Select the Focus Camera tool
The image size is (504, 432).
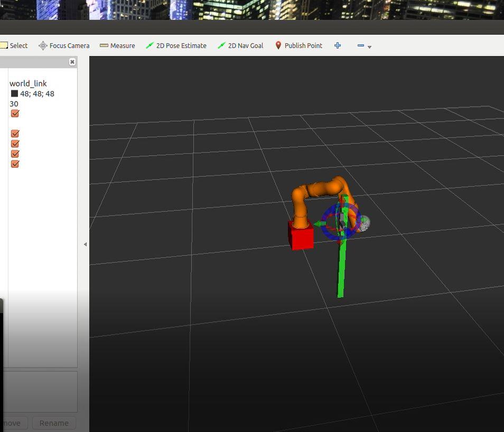pyautogui.click(x=64, y=45)
